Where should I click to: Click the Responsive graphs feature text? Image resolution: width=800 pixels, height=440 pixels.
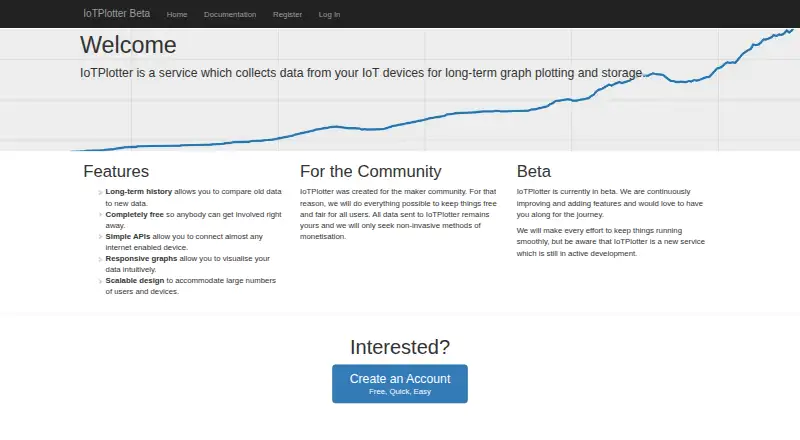(188, 264)
